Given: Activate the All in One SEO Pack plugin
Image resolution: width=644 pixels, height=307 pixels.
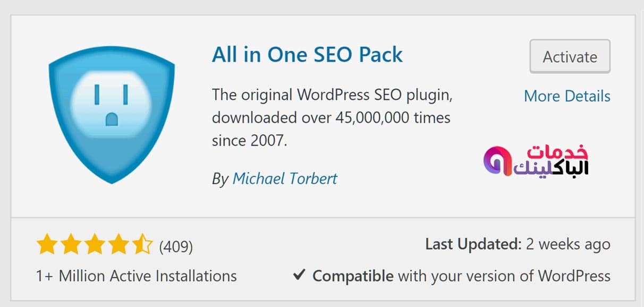Looking at the screenshot, I should click(570, 57).
